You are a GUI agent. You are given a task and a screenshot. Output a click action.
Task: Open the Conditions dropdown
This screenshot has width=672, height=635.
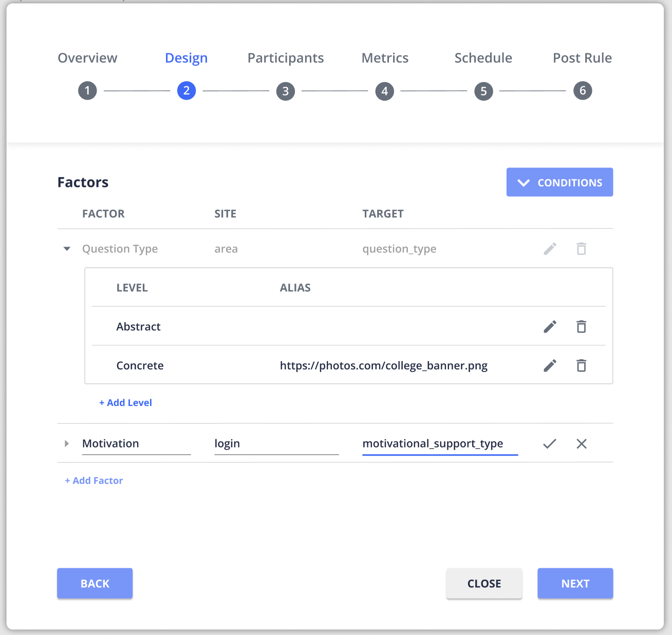[x=559, y=182]
